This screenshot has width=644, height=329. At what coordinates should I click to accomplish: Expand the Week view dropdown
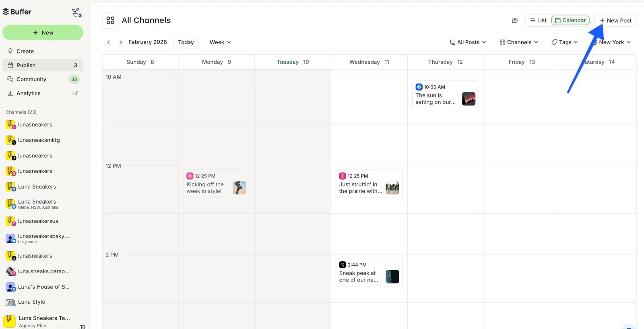click(x=220, y=42)
